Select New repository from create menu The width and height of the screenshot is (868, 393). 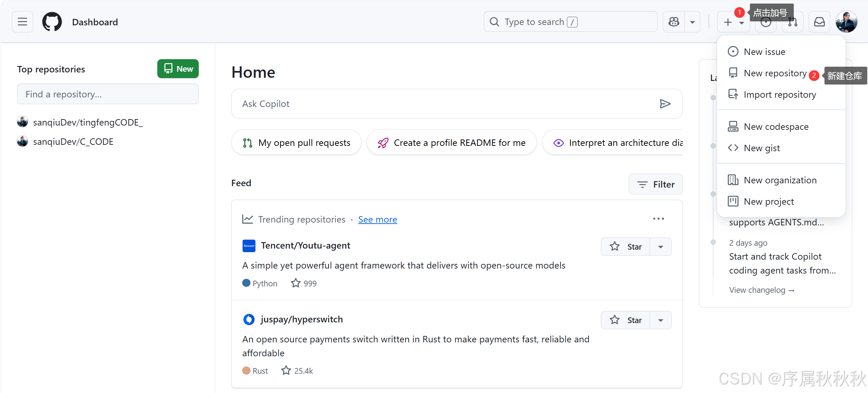[775, 73]
